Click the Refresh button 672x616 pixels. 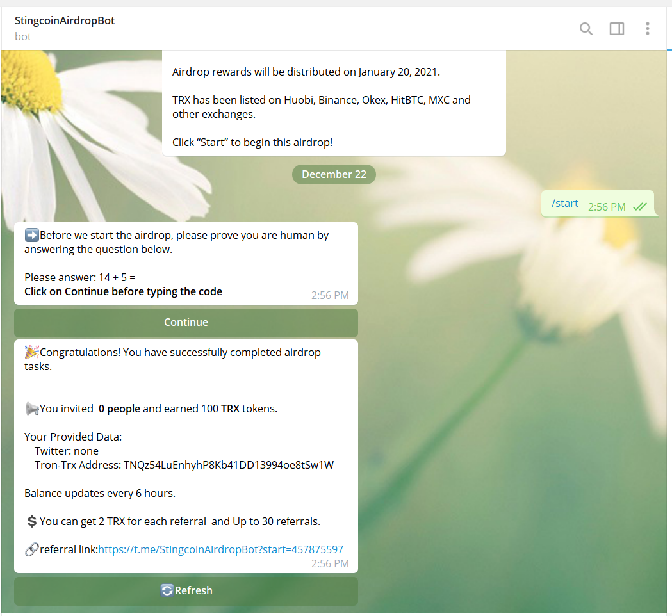[186, 591]
